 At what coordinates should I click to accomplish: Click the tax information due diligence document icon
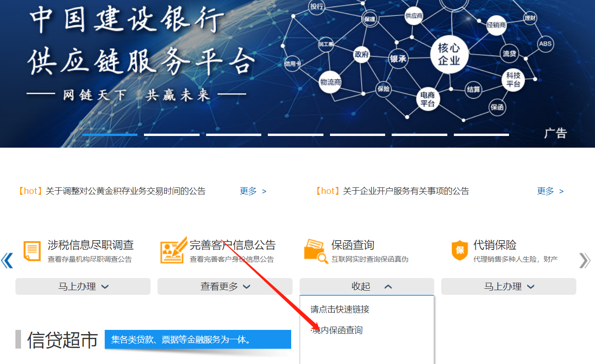tap(32, 251)
